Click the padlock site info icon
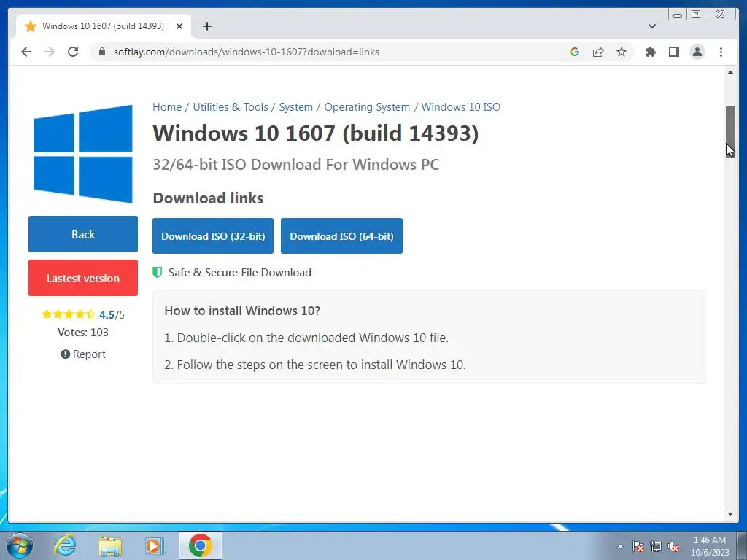This screenshot has height=560, width=747. pyautogui.click(x=101, y=52)
